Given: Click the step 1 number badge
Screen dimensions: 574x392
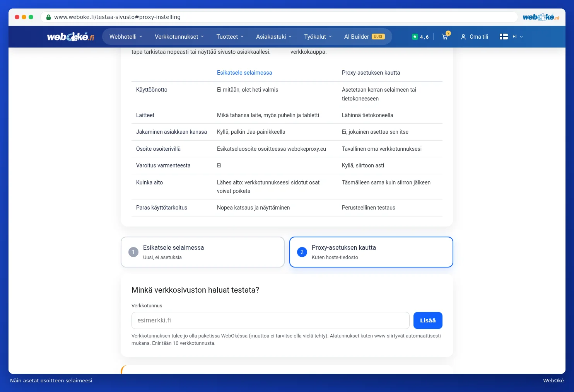Looking at the screenshot, I should click(133, 252).
